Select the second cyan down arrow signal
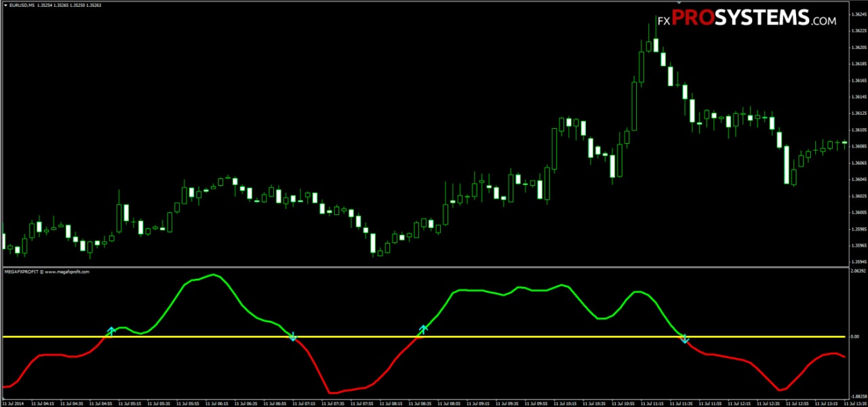 pos(685,338)
